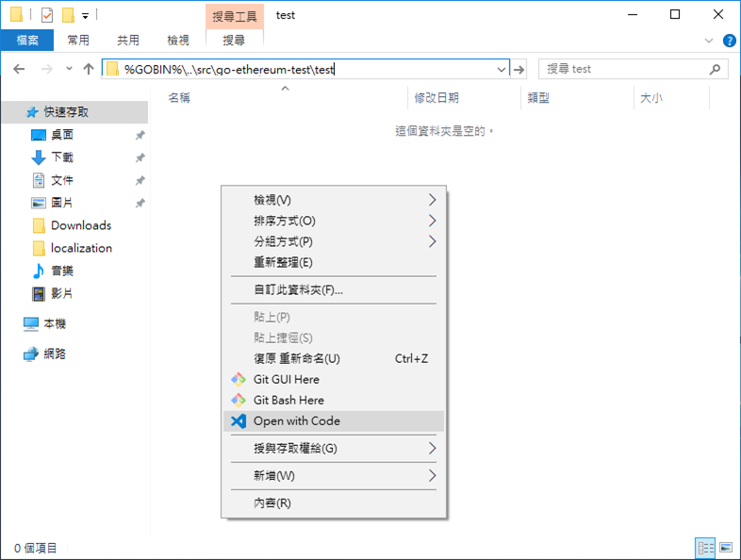The image size is (741, 560).
Task: Choose 重新整理(E) in context menu
Action: [334, 262]
